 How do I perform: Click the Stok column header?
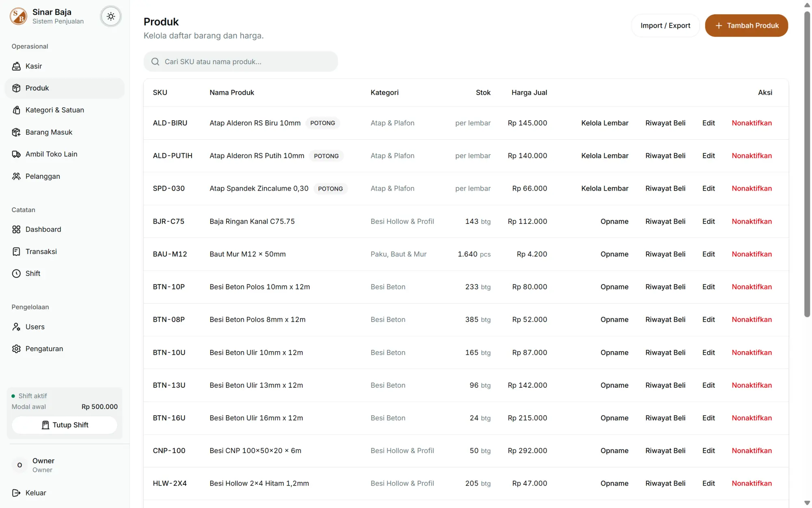483,93
